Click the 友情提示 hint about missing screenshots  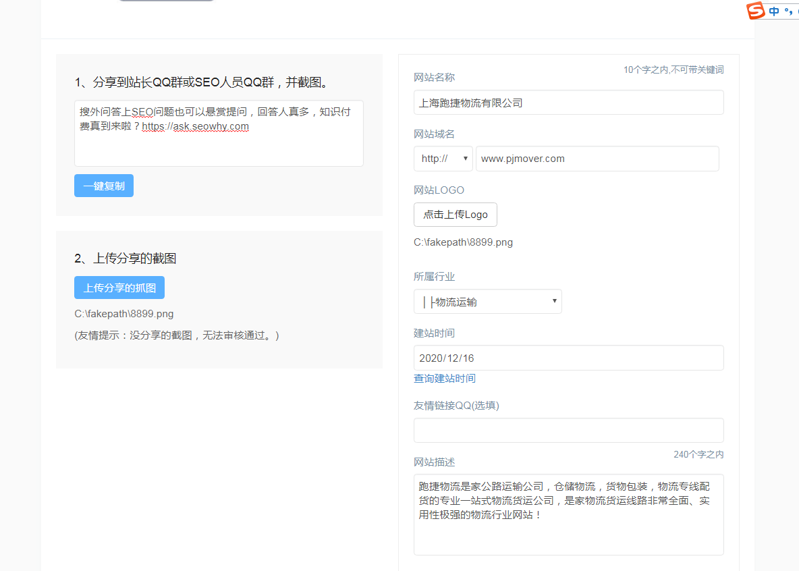[x=177, y=335]
